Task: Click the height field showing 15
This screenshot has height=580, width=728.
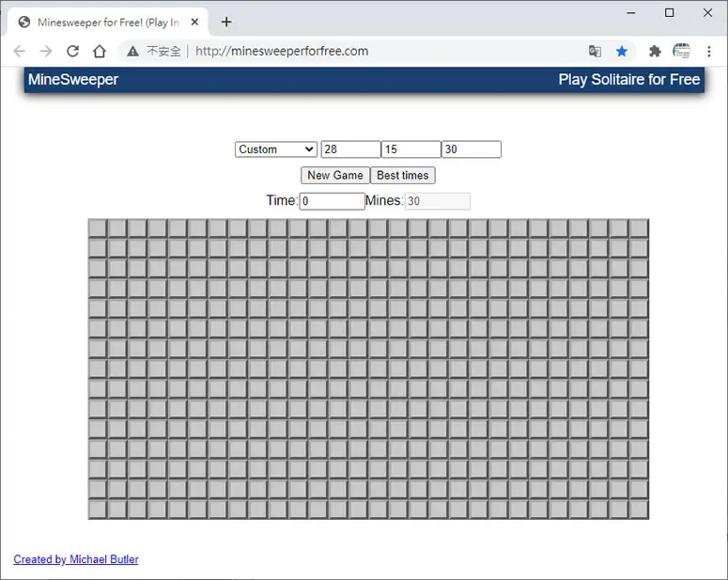Action: [x=410, y=149]
